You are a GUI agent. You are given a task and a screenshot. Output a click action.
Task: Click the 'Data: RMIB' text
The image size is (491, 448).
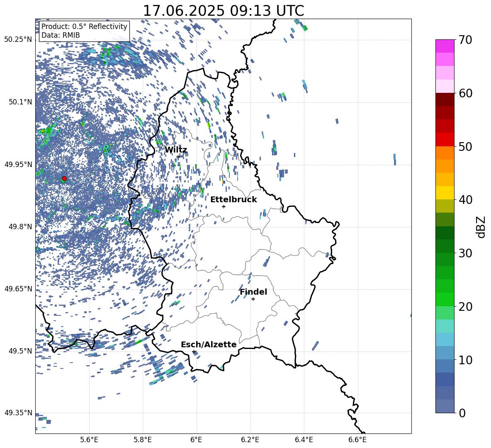(x=61, y=35)
